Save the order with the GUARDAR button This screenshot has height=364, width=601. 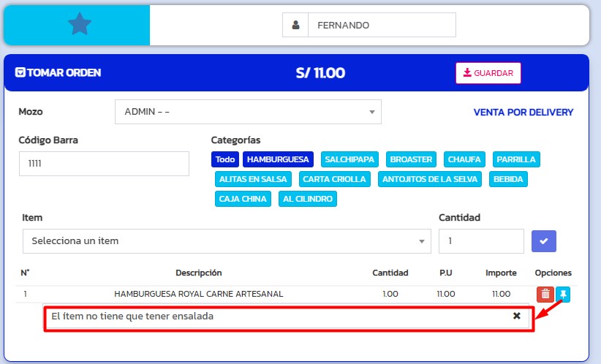pos(488,73)
